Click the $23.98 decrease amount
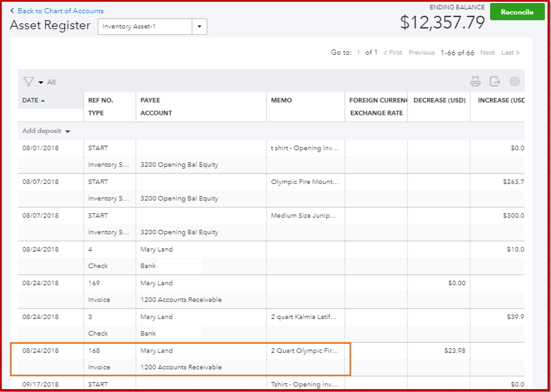 pyautogui.click(x=455, y=351)
